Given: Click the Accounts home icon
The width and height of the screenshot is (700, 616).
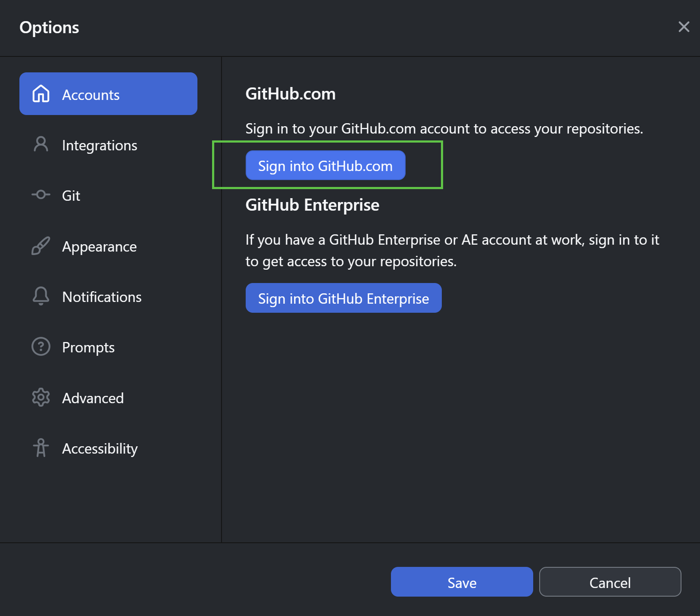Looking at the screenshot, I should (41, 94).
